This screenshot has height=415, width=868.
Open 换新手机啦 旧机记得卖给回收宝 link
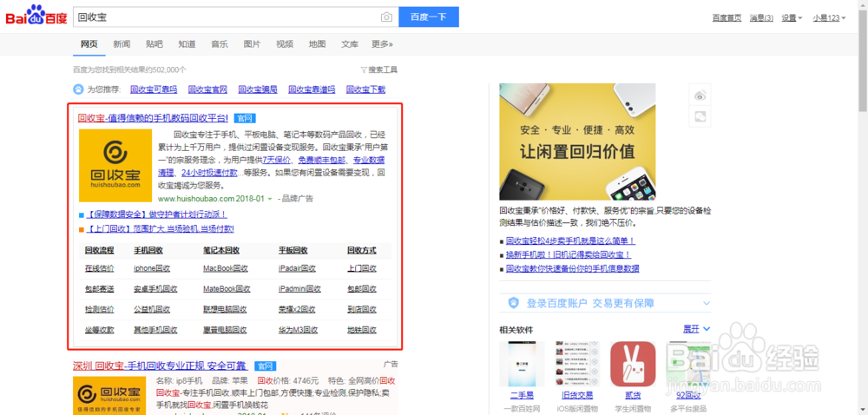point(569,255)
